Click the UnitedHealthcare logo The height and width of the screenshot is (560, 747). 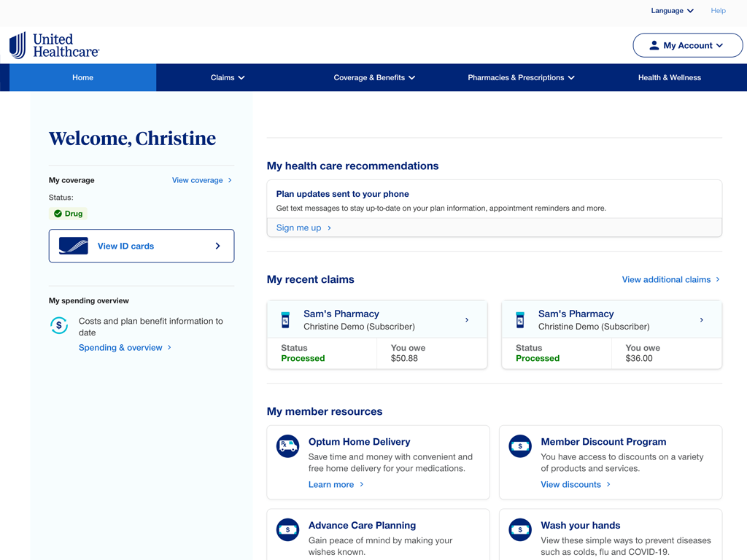(x=54, y=45)
